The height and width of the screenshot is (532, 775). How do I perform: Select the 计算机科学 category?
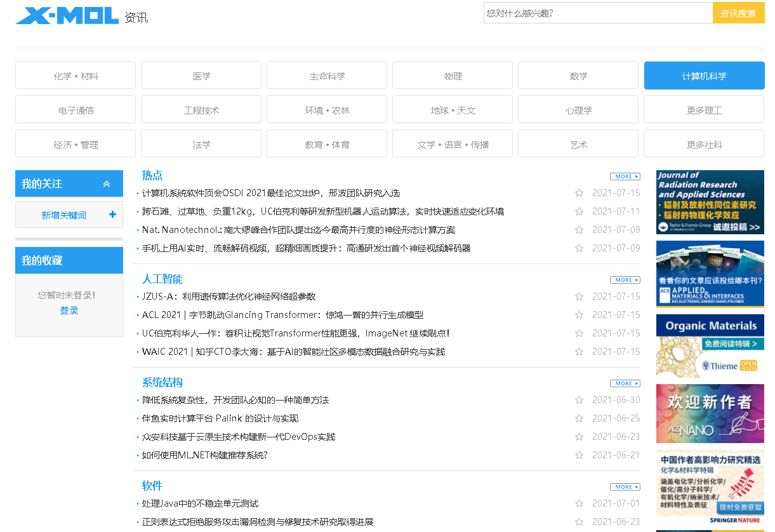(x=704, y=75)
